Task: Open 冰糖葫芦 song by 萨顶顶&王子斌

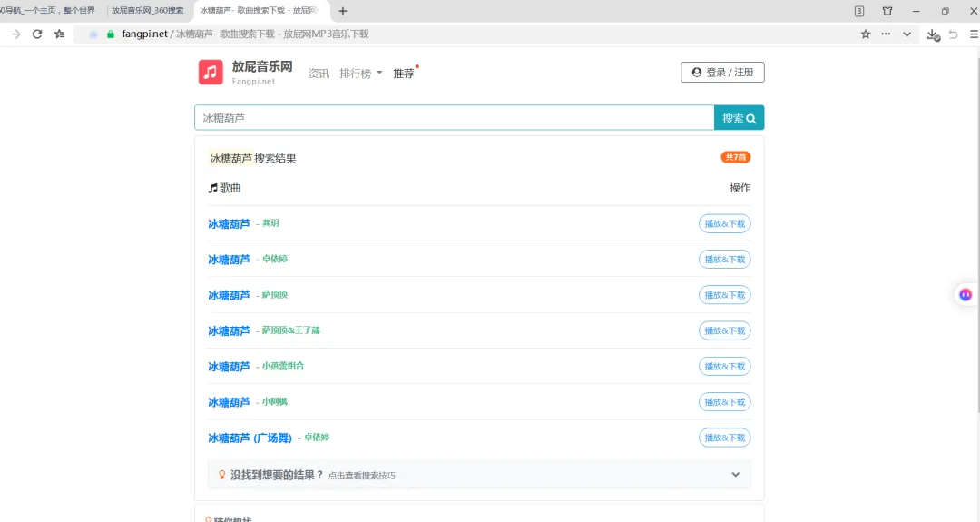Action: tap(229, 330)
